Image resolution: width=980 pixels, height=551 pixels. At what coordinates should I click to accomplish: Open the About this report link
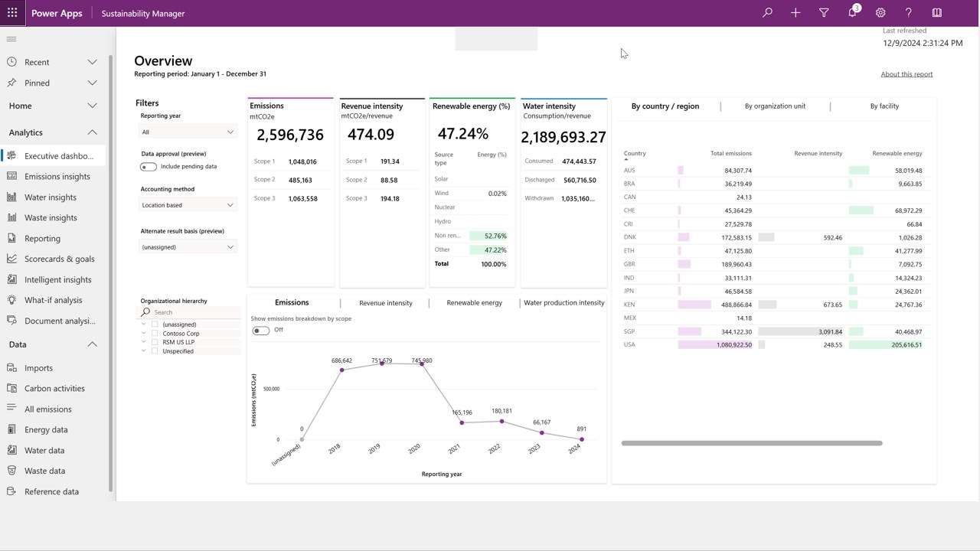pos(906,74)
